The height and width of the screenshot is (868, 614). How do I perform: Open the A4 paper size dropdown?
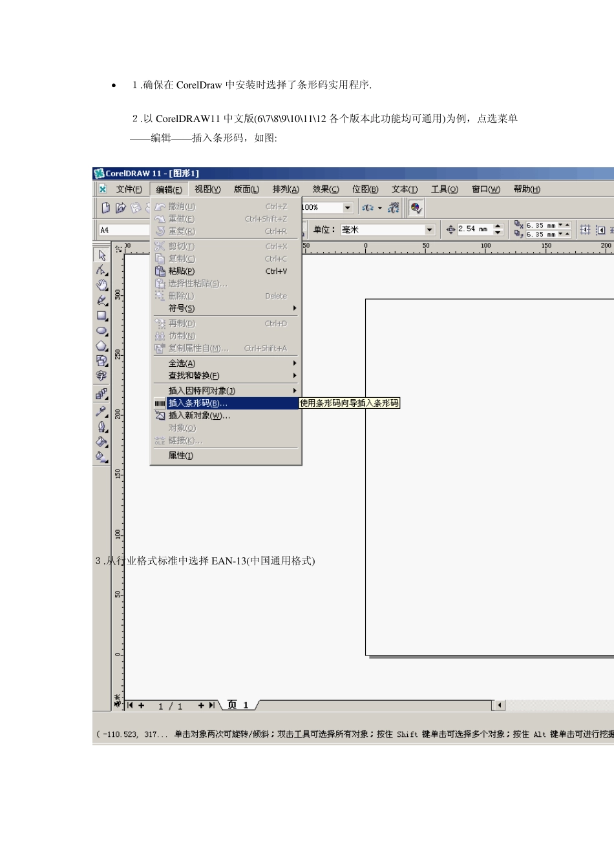tap(125, 230)
